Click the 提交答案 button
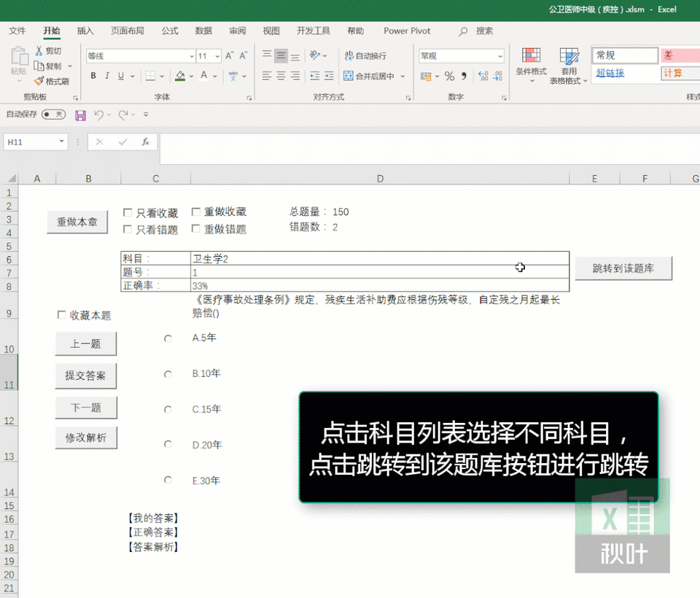 [x=86, y=376]
